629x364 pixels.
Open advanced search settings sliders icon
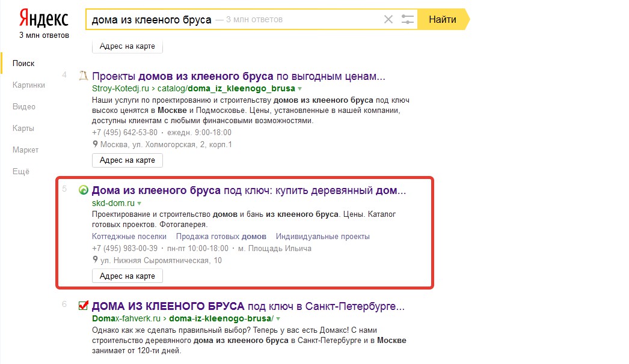(x=407, y=19)
